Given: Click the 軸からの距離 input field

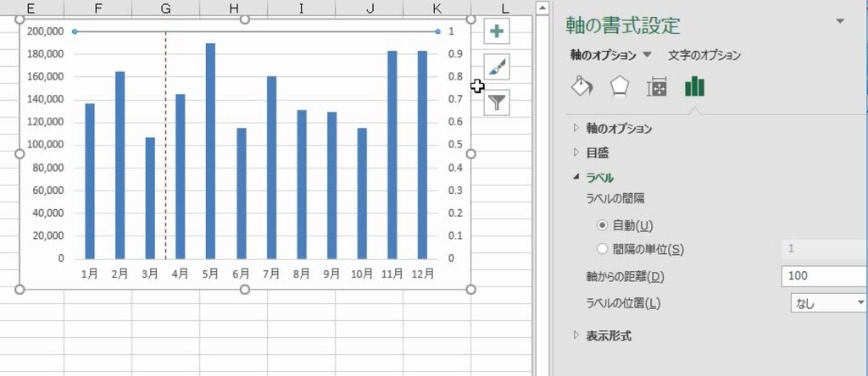Looking at the screenshot, I should point(824,276).
